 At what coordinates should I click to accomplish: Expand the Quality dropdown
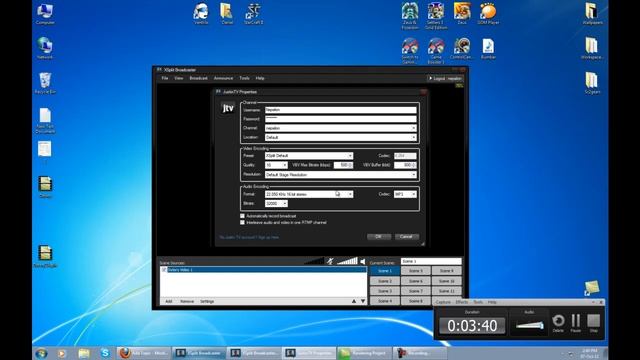(x=284, y=165)
